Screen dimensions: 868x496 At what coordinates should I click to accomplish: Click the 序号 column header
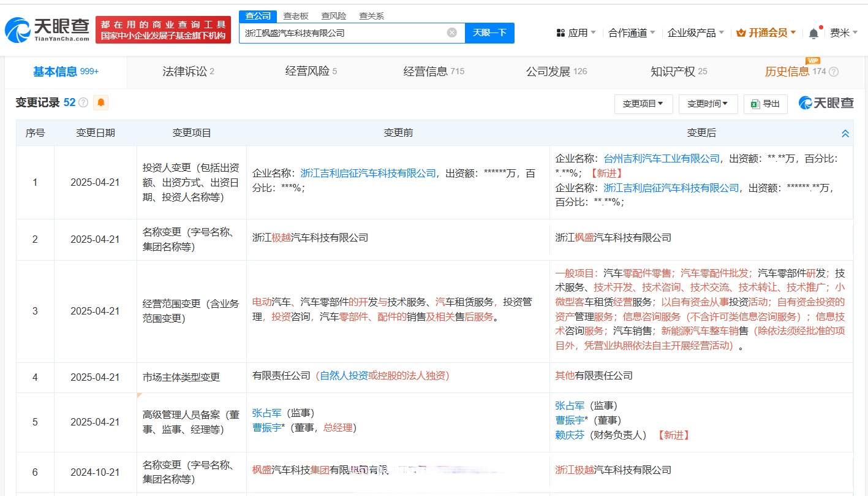click(35, 133)
